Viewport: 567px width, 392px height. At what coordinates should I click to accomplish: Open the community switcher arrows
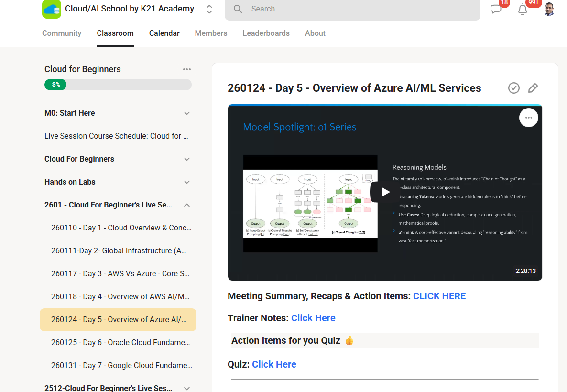click(209, 9)
